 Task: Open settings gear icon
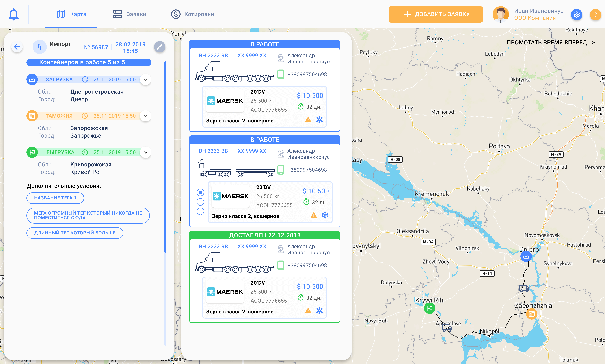[577, 15]
